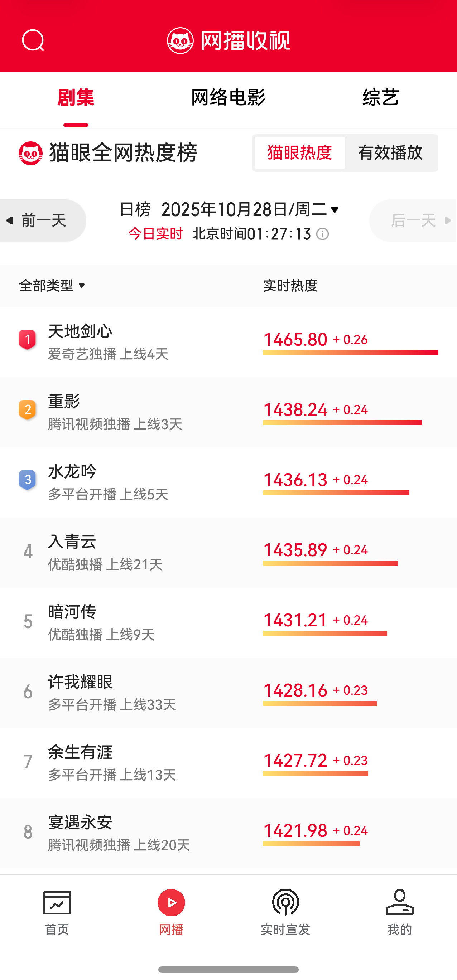Screen dimensions: 457x980
Task: Select the 剧集 tab
Action: tap(76, 97)
